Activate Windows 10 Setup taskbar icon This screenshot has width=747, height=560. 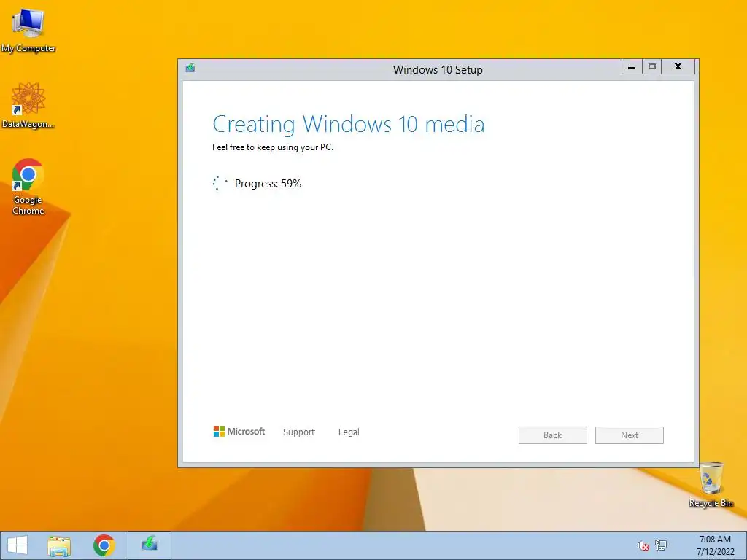click(x=150, y=545)
